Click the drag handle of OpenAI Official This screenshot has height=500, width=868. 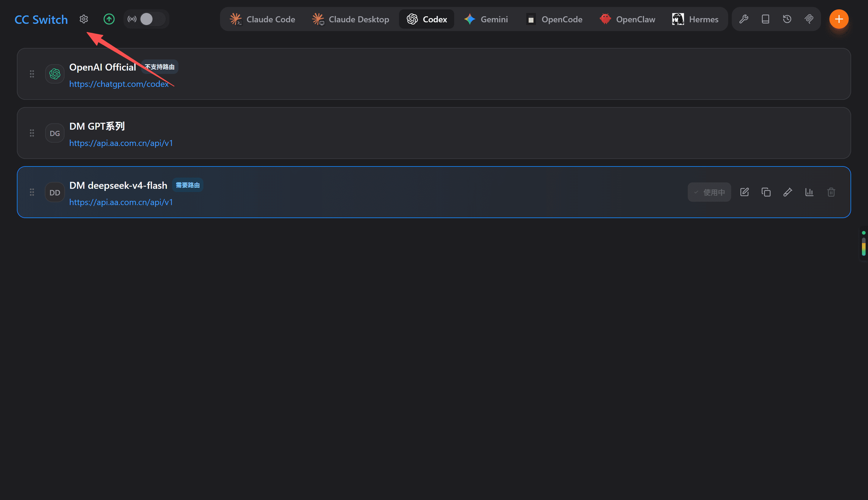pos(32,74)
